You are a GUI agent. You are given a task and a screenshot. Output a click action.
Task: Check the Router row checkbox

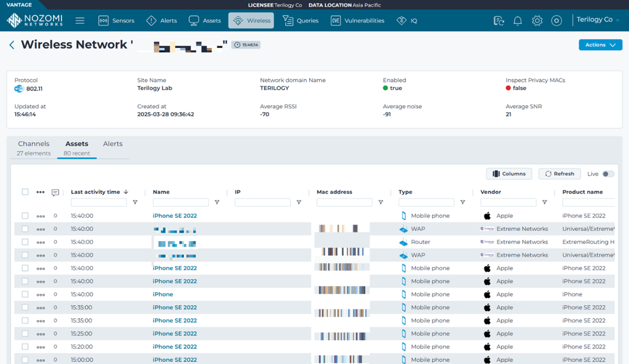coord(25,242)
